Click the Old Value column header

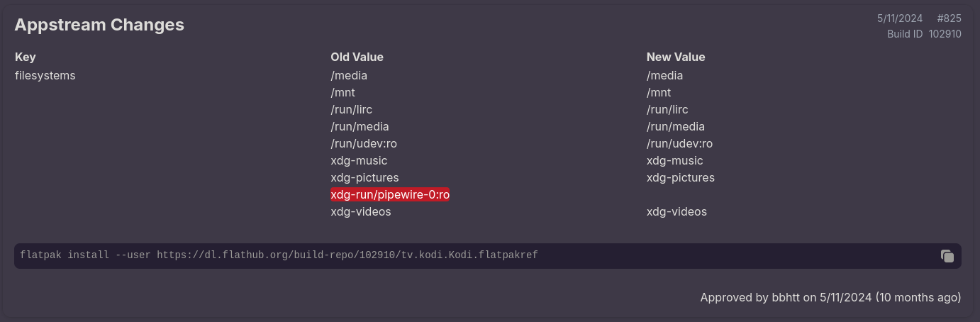[357, 57]
